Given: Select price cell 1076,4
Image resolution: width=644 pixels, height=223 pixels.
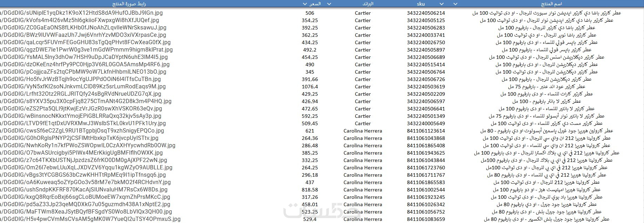Looking at the screenshot, I should [310, 87].
